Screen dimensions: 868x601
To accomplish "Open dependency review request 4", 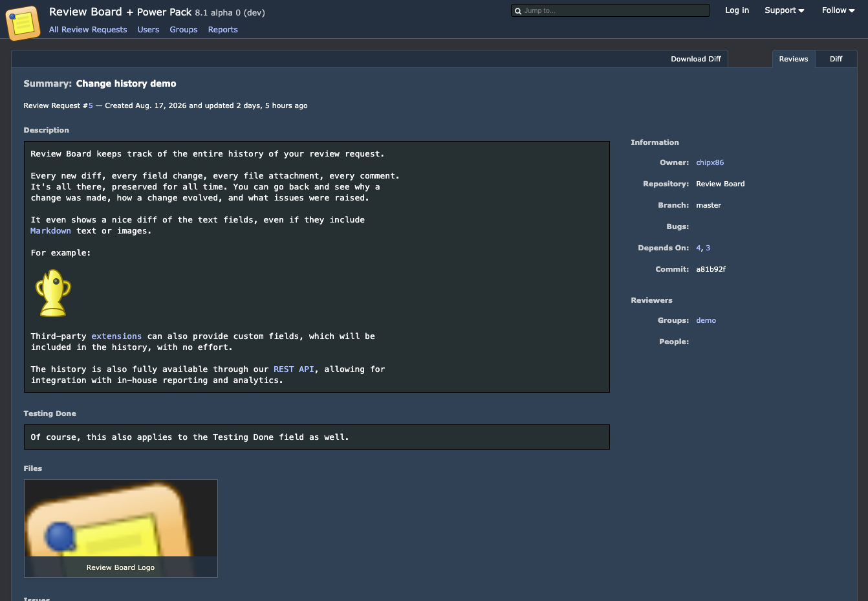I will 699,248.
